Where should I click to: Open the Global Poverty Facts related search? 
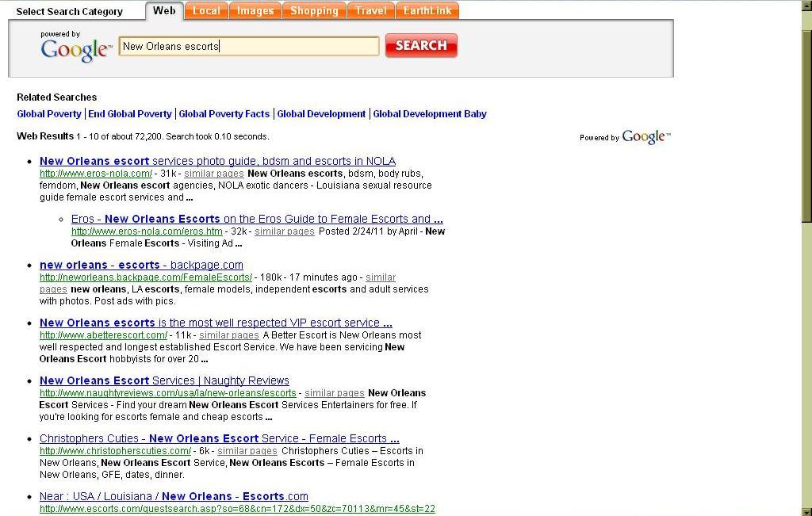point(224,114)
